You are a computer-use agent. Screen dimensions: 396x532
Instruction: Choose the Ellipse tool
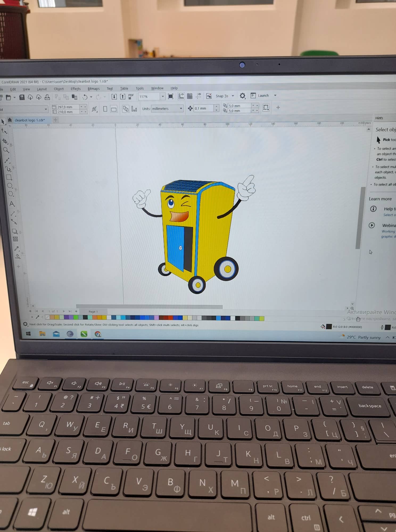tap(10, 186)
